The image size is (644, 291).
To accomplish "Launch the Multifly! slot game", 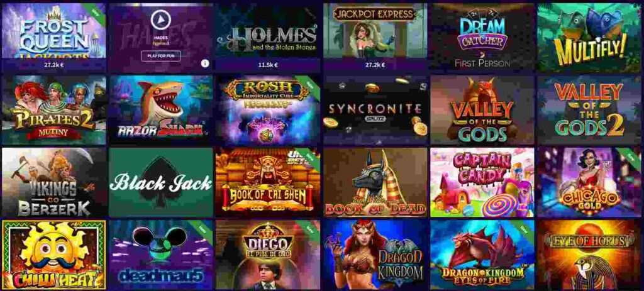I will click(589, 38).
